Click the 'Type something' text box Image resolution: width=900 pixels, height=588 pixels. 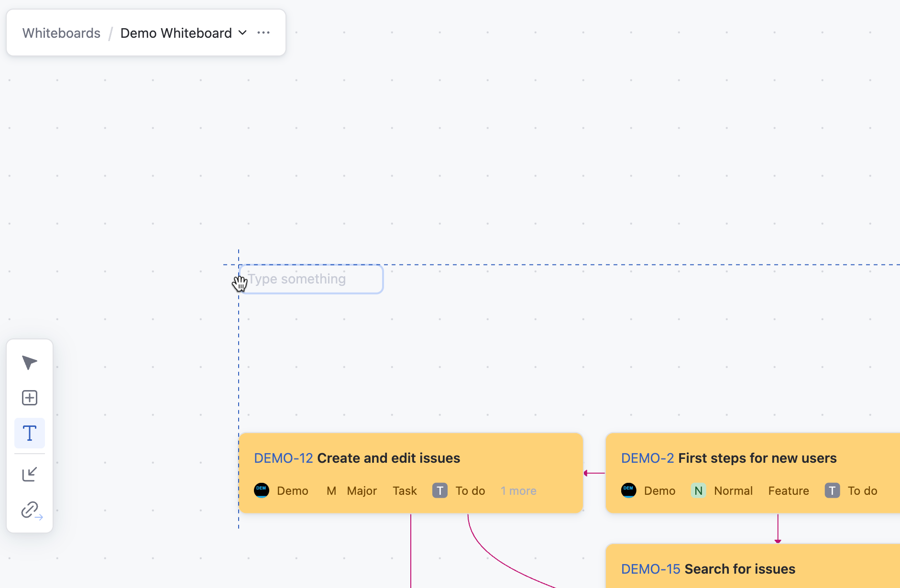tap(311, 279)
